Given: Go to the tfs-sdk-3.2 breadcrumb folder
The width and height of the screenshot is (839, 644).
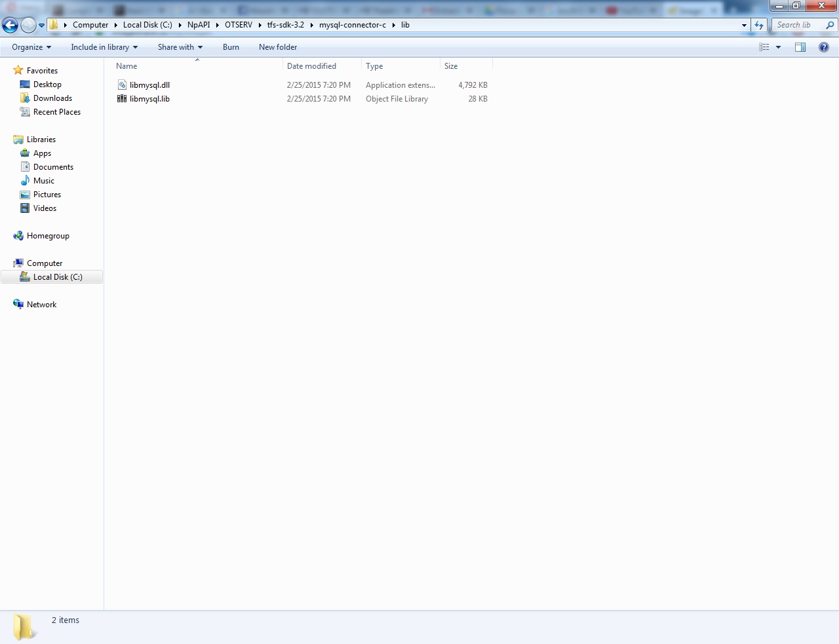Looking at the screenshot, I should 286,25.
